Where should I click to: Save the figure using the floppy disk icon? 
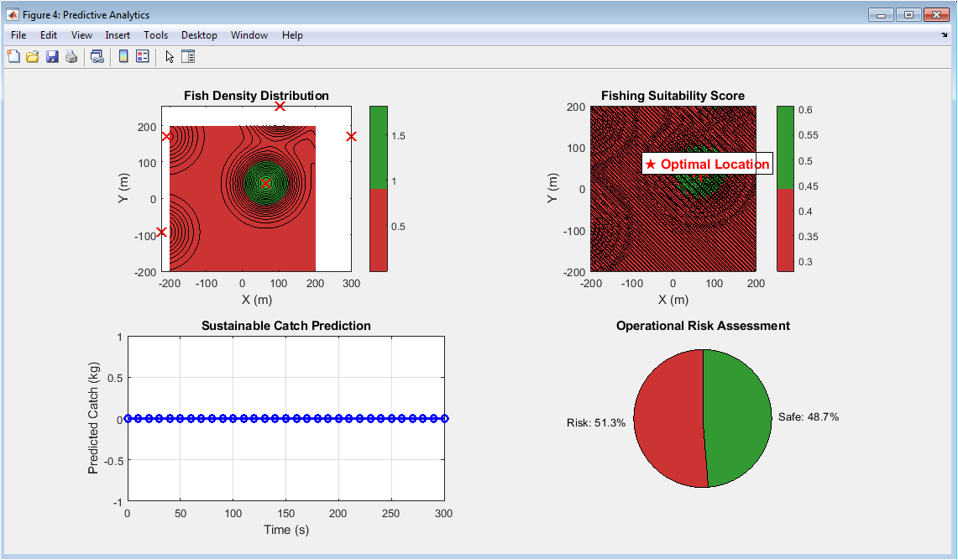pyautogui.click(x=52, y=56)
